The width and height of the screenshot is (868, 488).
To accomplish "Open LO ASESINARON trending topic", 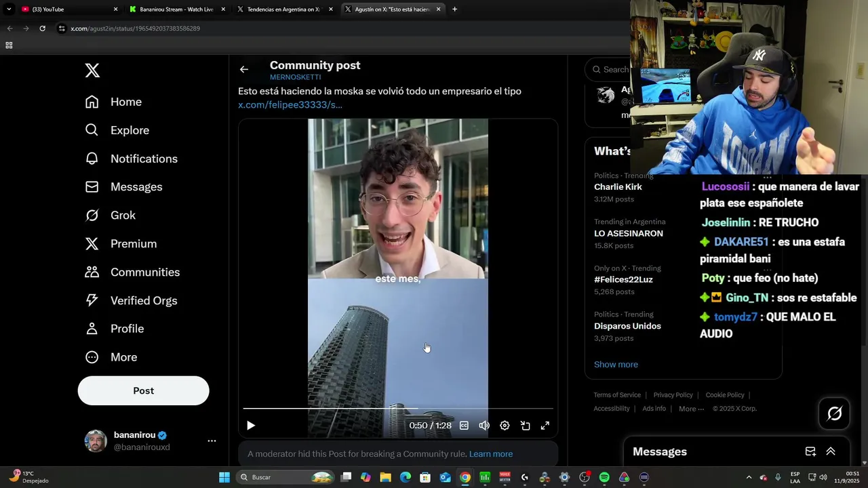I will [629, 233].
